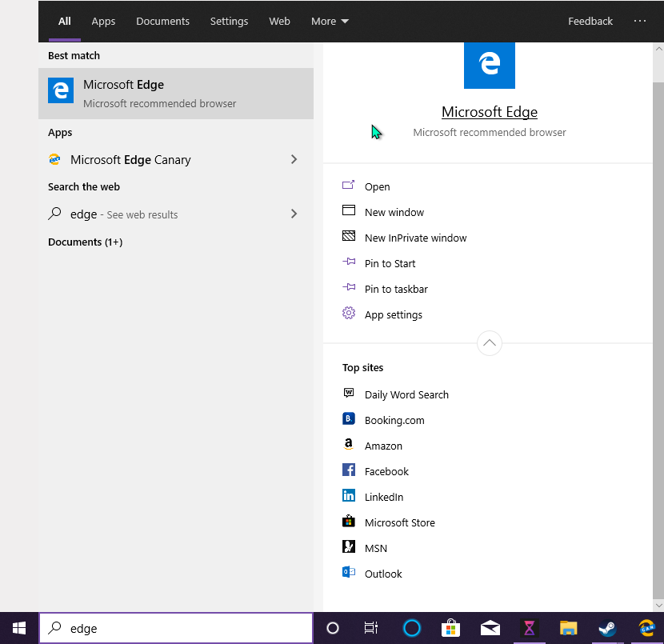664x644 pixels.
Task: Open Task View from the taskbar
Action: (x=371, y=628)
